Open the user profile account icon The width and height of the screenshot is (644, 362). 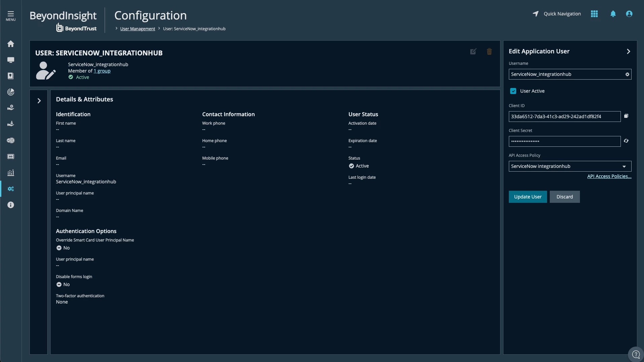(629, 14)
